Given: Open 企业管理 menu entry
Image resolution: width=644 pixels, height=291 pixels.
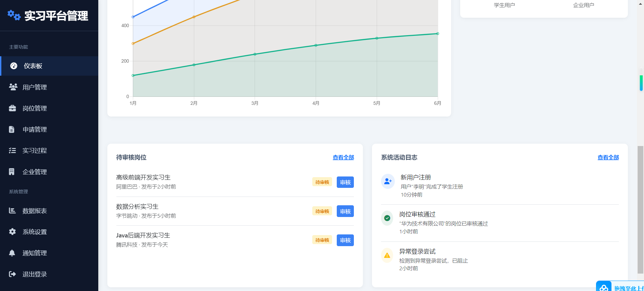Looking at the screenshot, I should (x=49, y=171).
